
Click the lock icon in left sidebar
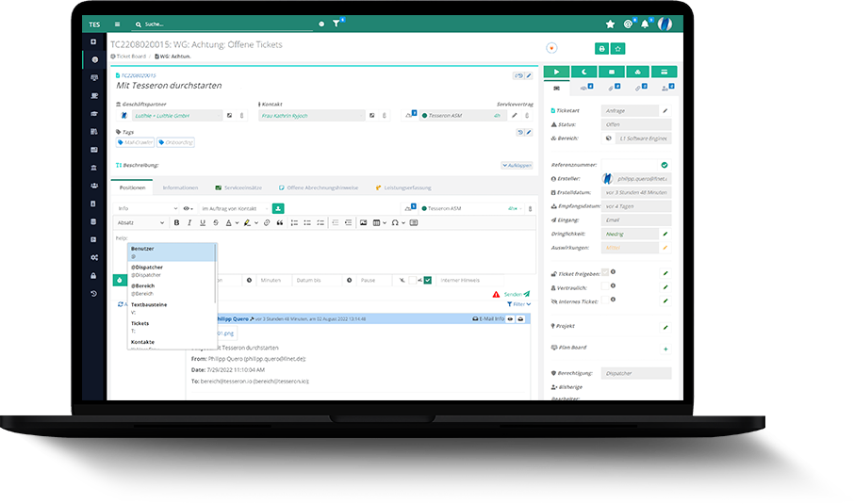tap(93, 276)
